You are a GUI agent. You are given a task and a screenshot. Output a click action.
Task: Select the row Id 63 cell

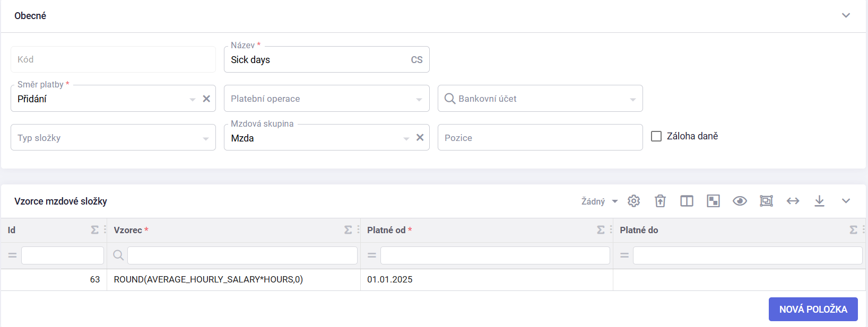54,279
